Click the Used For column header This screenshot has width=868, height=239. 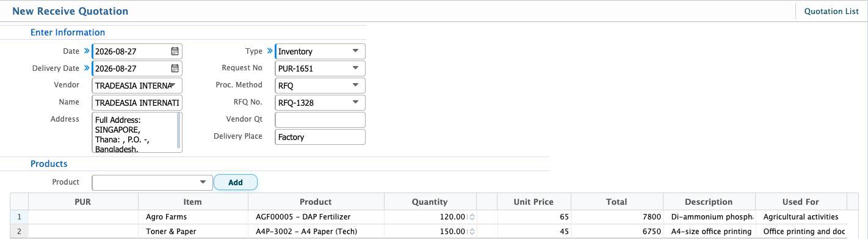(x=801, y=202)
